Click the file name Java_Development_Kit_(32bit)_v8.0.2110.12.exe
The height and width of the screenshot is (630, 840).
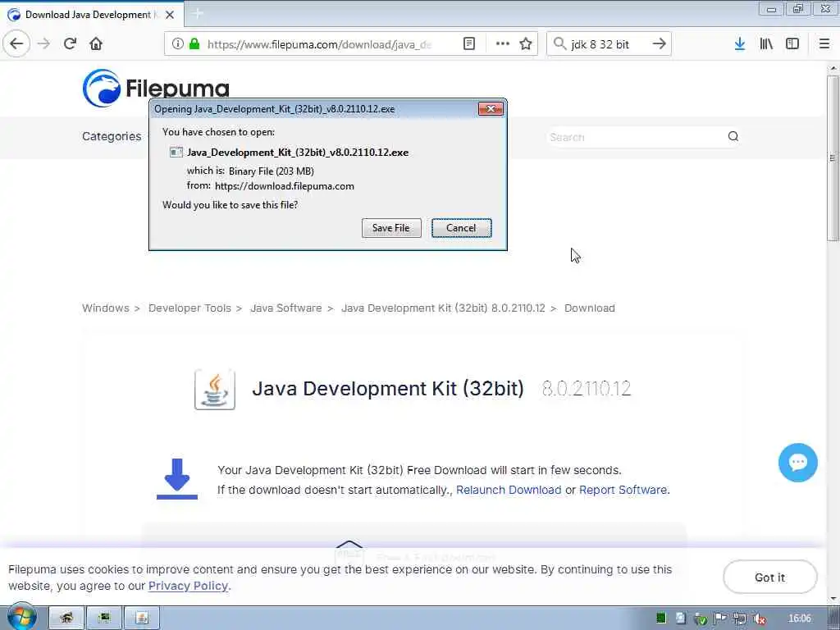click(297, 152)
